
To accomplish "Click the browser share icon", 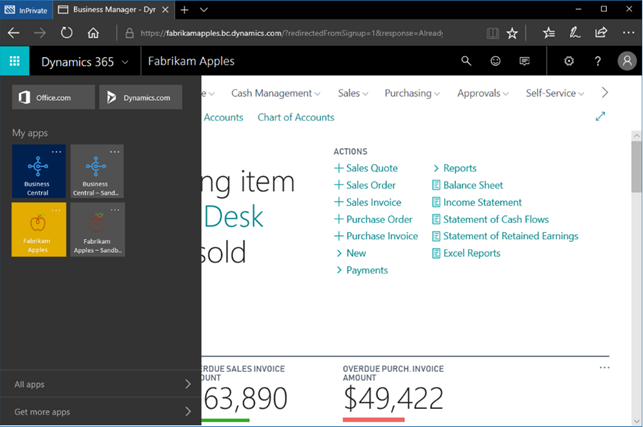I will coord(601,33).
